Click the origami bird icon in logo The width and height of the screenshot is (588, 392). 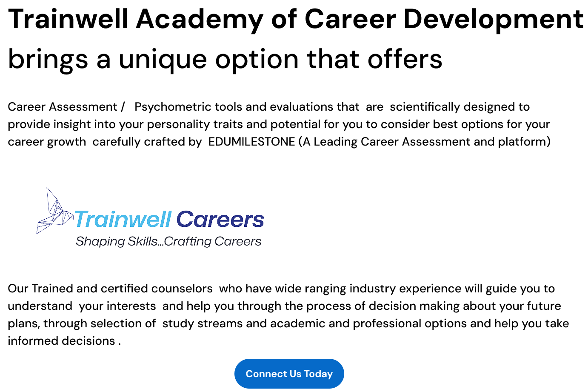pyautogui.click(x=55, y=210)
